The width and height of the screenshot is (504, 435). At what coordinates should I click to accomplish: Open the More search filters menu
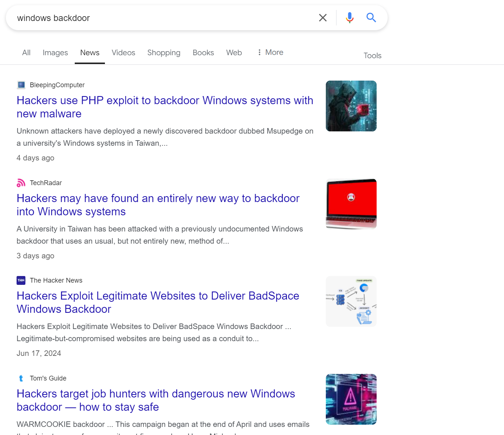[270, 52]
